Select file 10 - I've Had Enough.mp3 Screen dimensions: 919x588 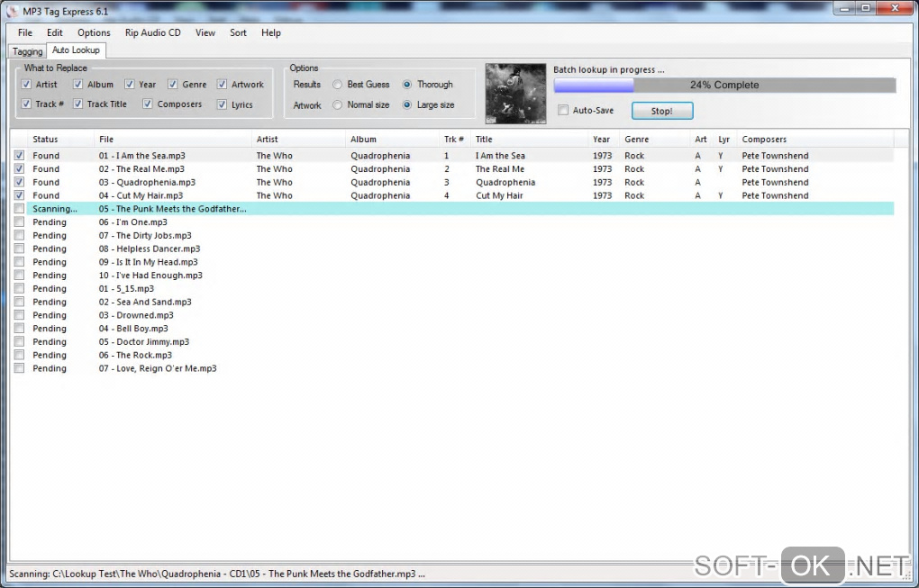150,276
